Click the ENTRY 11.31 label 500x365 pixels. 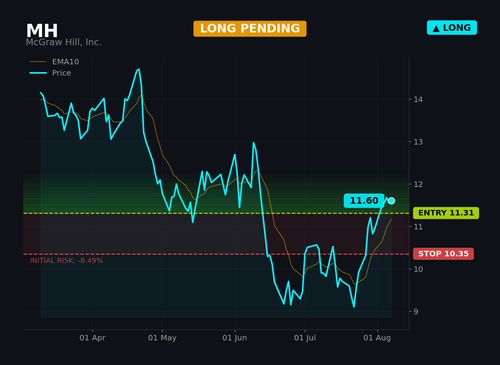pyautogui.click(x=446, y=213)
